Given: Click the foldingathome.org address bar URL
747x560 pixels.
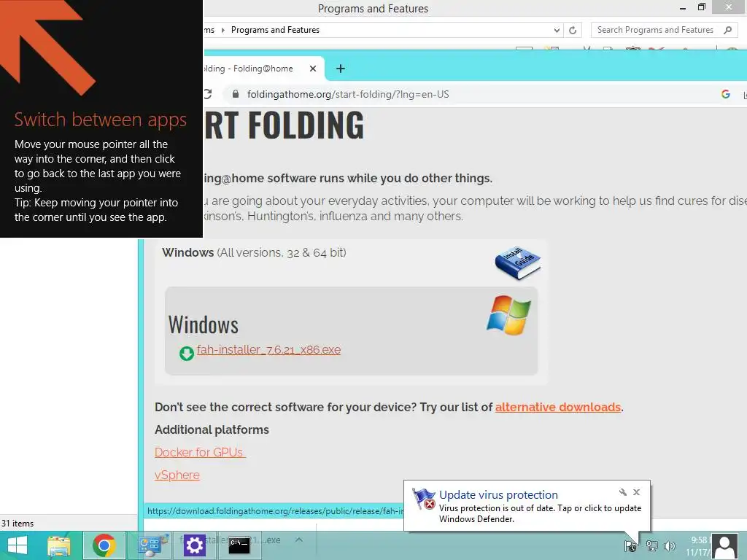Looking at the screenshot, I should (348, 94).
